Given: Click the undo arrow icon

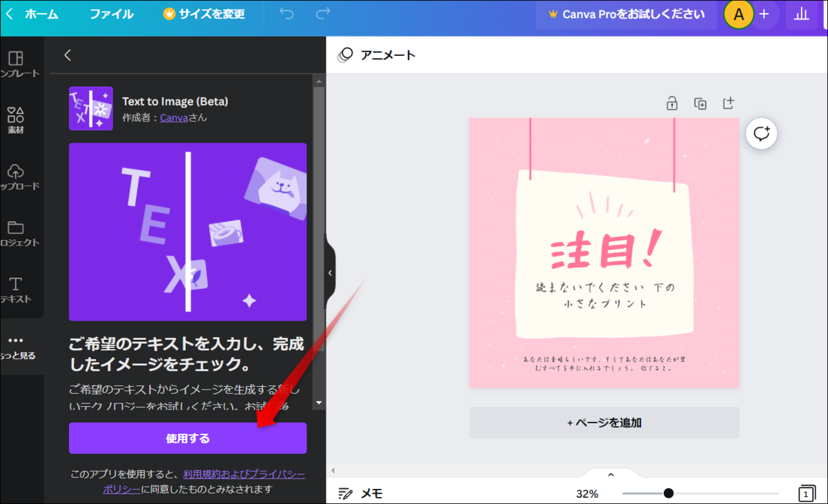Looking at the screenshot, I should [x=287, y=14].
